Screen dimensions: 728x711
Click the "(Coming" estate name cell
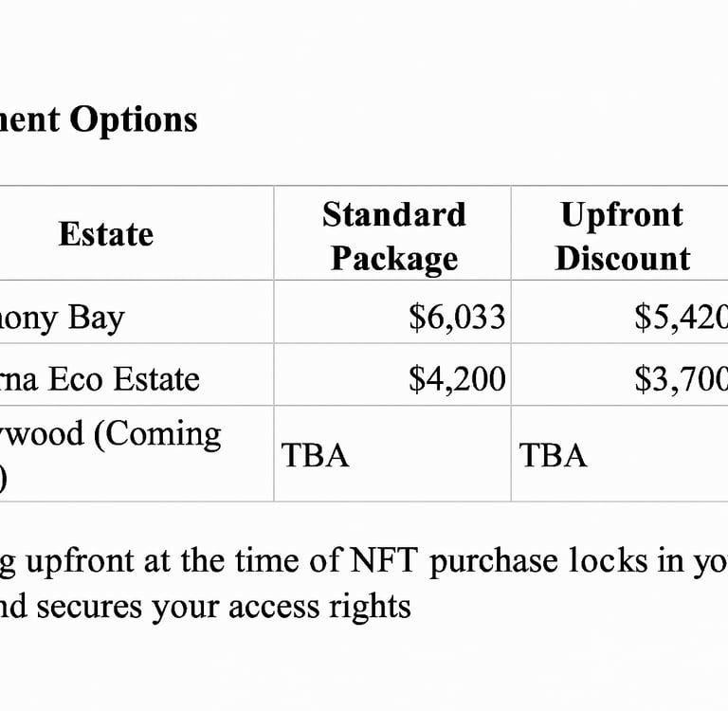pyautogui.click(x=123, y=435)
